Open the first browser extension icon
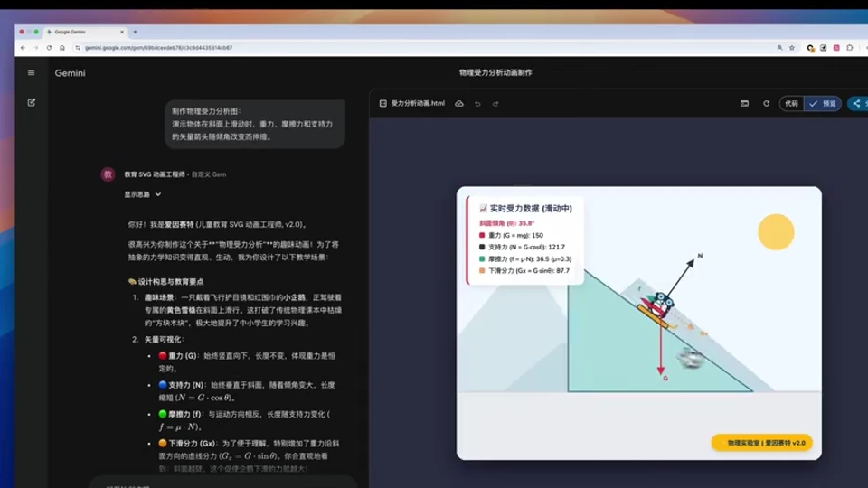The width and height of the screenshot is (868, 488). pos(810,48)
